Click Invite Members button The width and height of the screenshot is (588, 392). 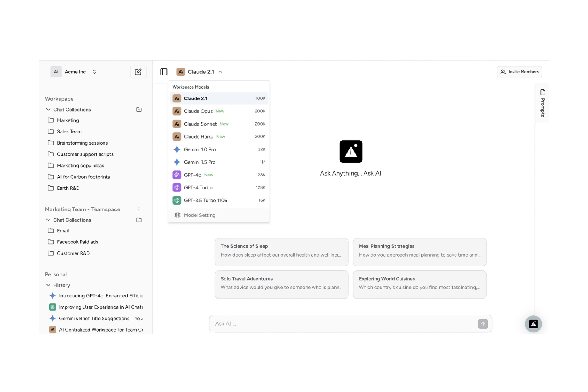pos(519,72)
